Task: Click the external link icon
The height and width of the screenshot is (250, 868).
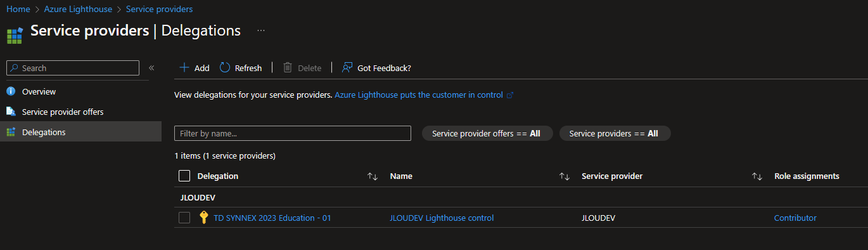Action: (510, 95)
